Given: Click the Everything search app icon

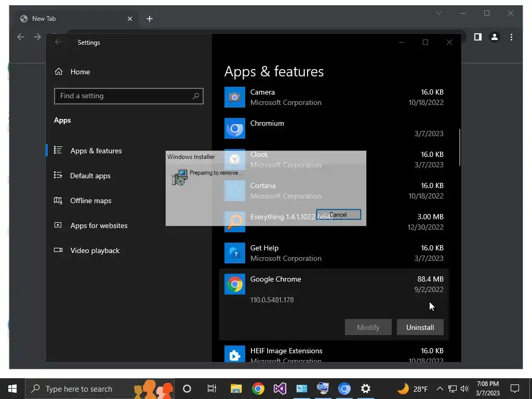Looking at the screenshot, I should click(x=234, y=222).
